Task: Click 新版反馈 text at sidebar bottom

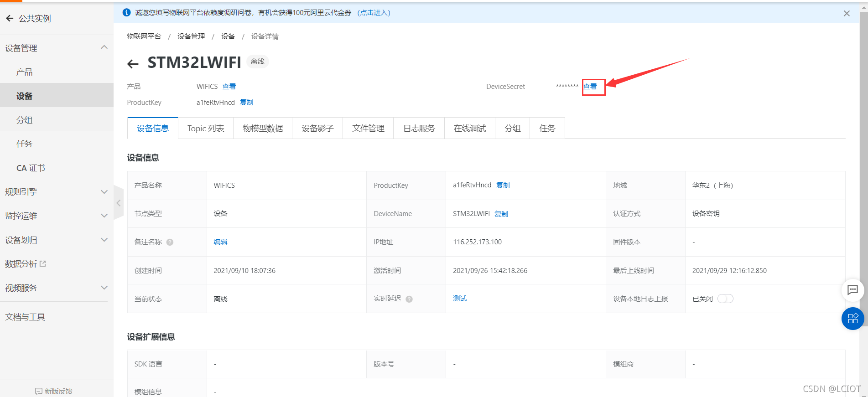Action: 58,391
